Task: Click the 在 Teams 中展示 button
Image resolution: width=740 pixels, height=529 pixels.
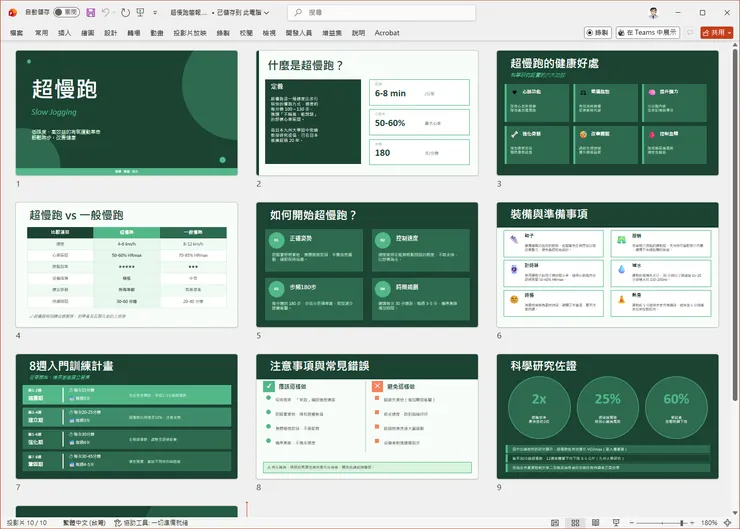Action: click(x=648, y=33)
